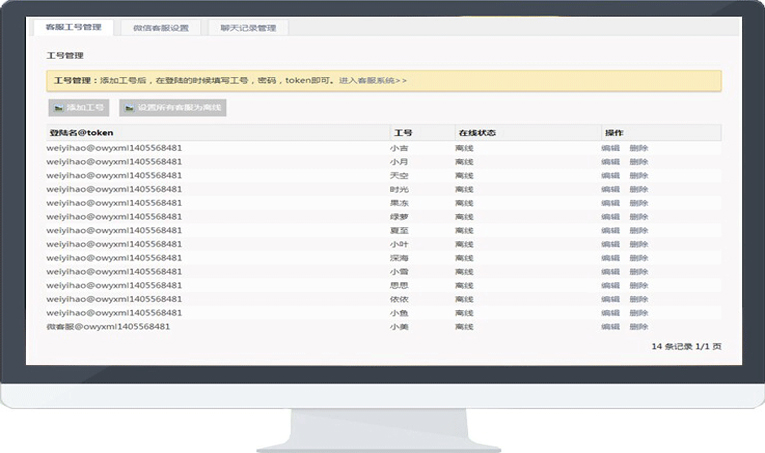765x453 pixels.
Task: Open the 聊天记录管理 tab
Action: tap(248, 28)
